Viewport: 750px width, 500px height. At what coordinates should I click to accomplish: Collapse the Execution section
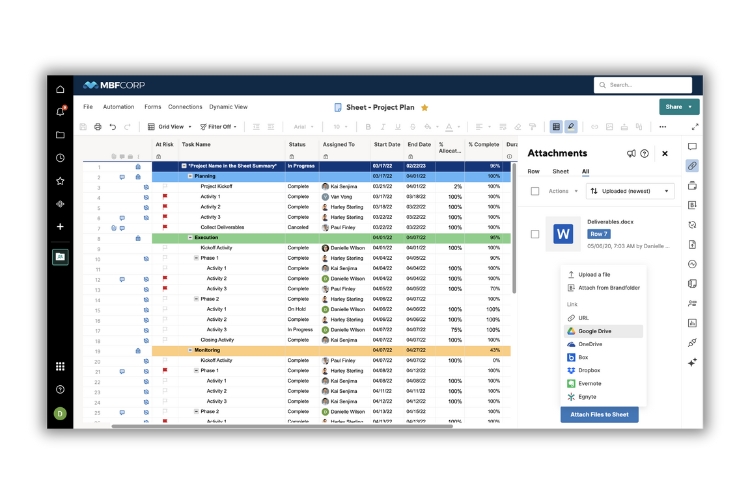tap(190, 237)
